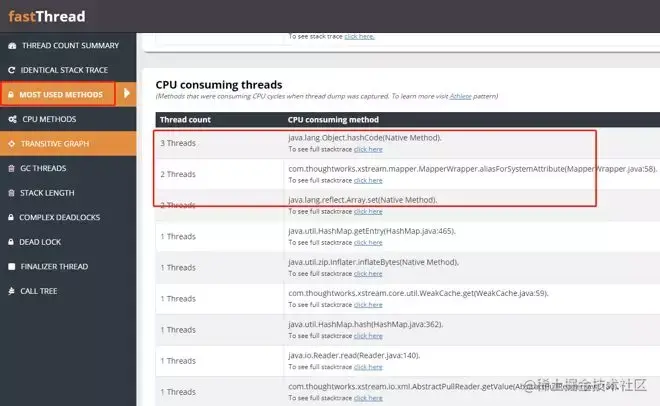Click the Dead Lock lock icon

11,242
